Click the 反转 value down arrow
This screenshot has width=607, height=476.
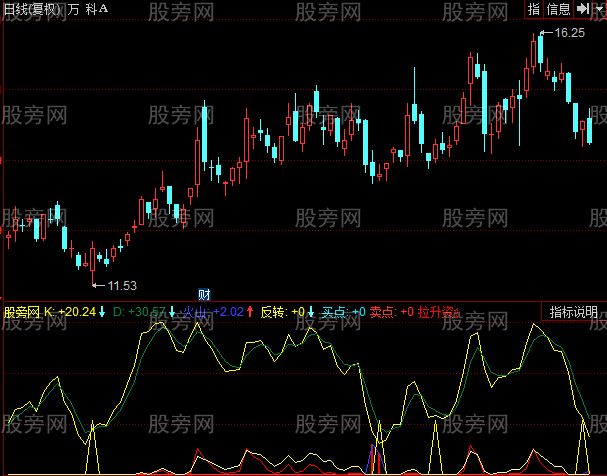(310, 312)
